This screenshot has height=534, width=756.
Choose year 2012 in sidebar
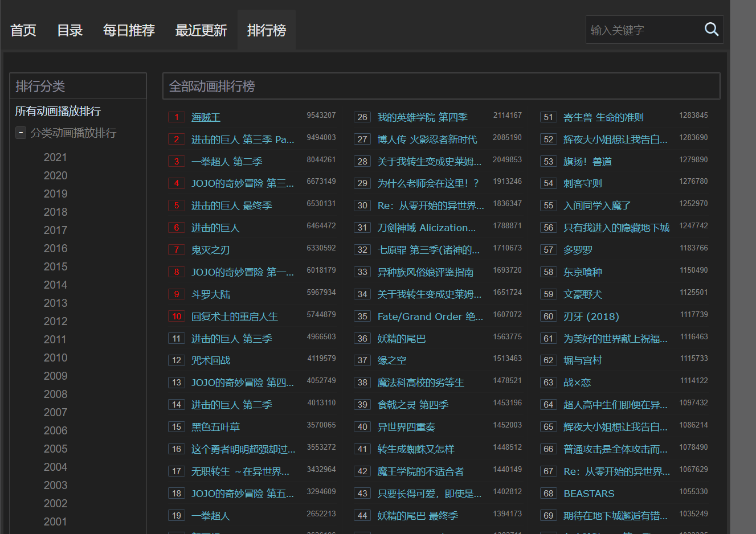(x=55, y=321)
